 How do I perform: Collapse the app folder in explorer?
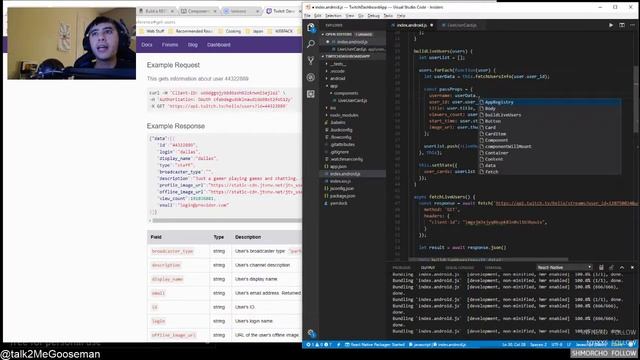(x=352, y=86)
